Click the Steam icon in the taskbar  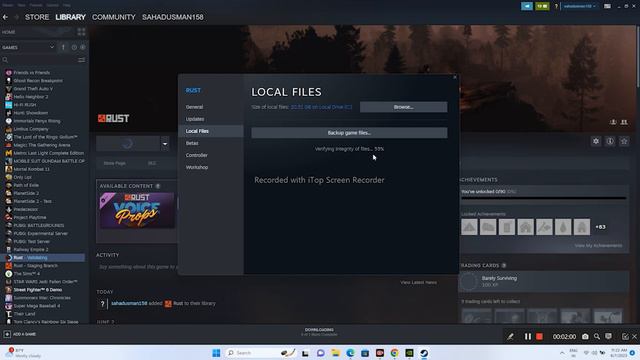pos(424,353)
